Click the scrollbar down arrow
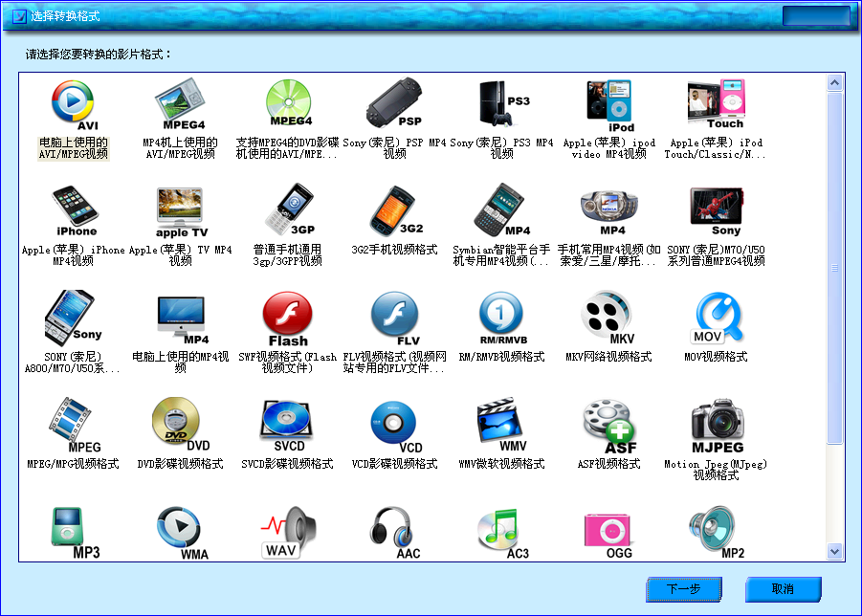Image resolution: width=862 pixels, height=616 pixels. click(834, 552)
